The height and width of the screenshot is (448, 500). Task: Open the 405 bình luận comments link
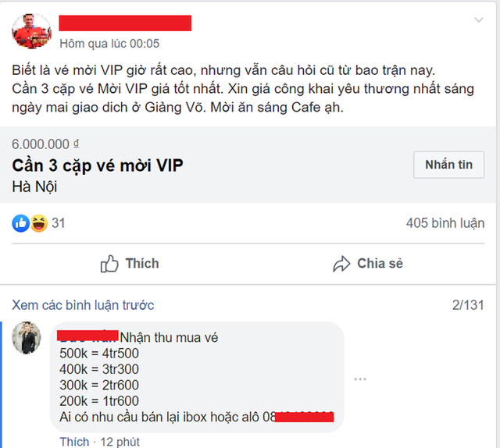445,223
